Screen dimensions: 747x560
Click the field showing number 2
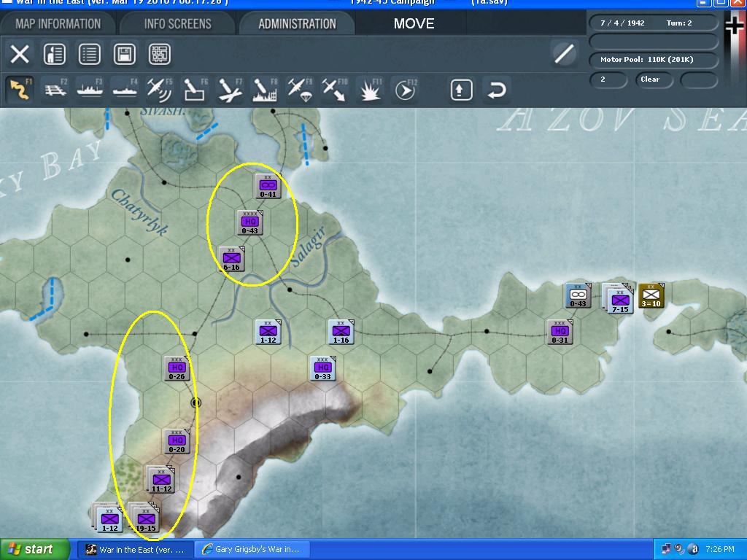[x=608, y=79]
